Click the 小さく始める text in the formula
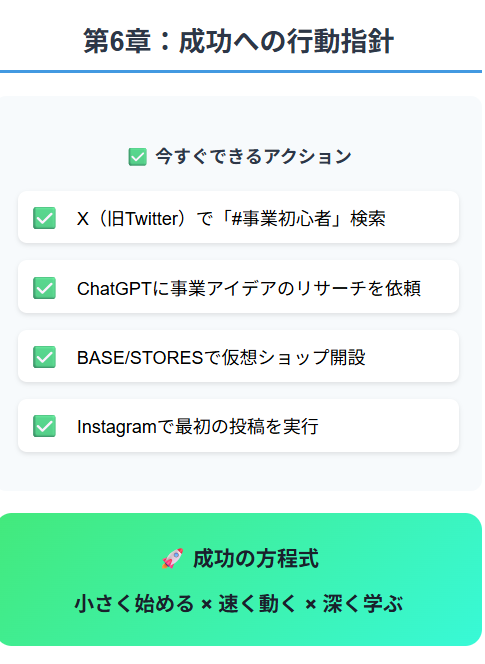The image size is (485, 664). (134, 603)
